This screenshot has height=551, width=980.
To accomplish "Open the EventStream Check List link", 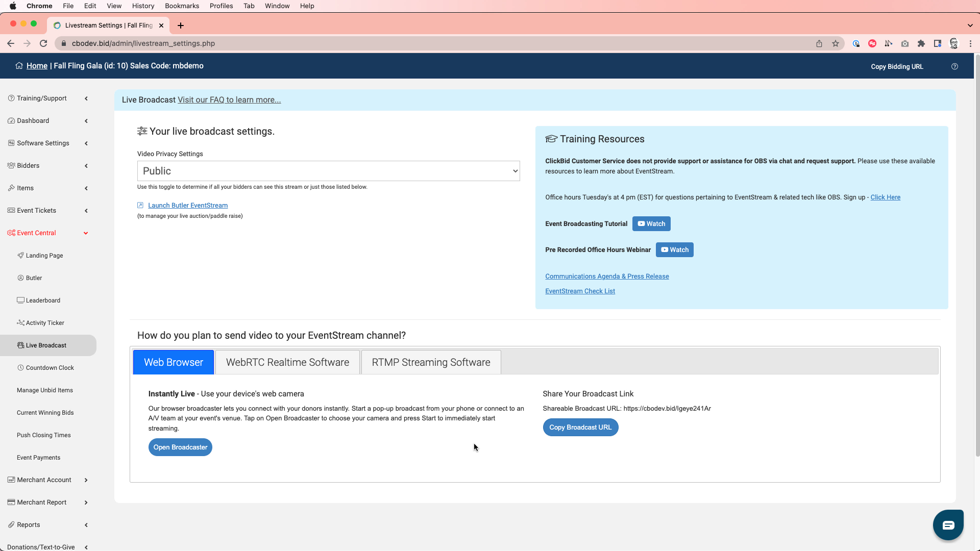I will [580, 291].
